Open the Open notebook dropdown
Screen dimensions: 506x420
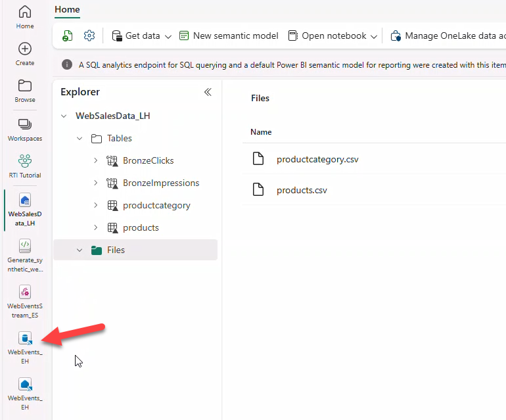(333, 35)
